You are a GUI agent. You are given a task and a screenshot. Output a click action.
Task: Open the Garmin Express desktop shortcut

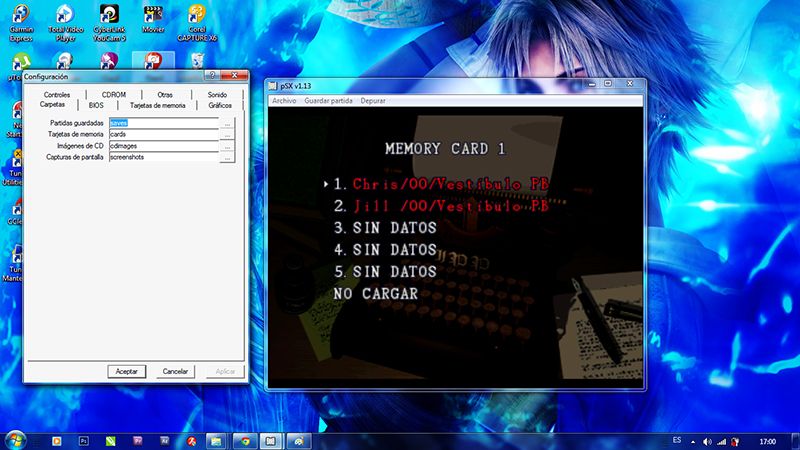(x=21, y=23)
